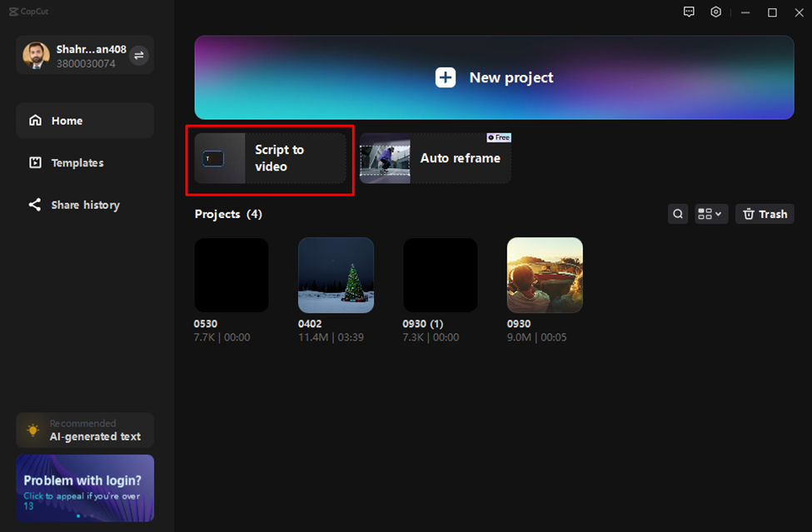Open Auto reframe tool
The image size is (812, 532).
click(436, 158)
